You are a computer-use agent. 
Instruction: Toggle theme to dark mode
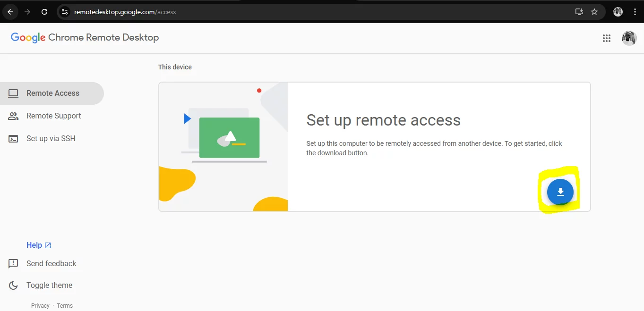click(49, 285)
